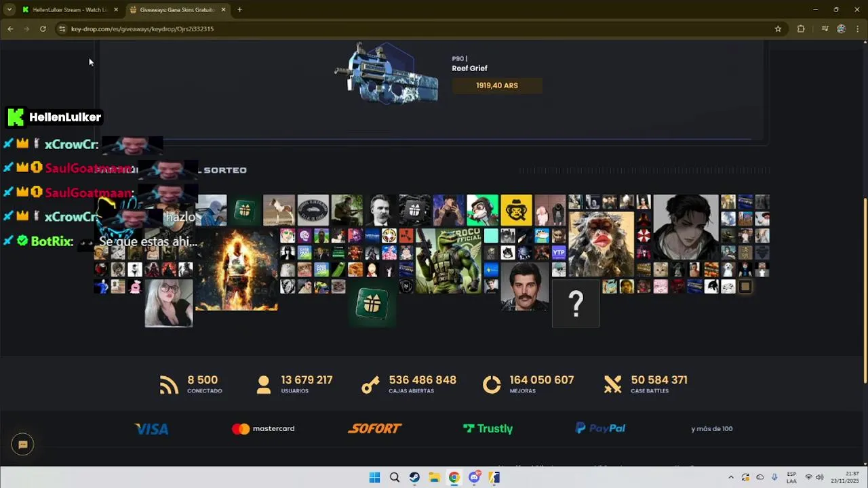The height and width of the screenshot is (488, 868).
Task: Click the PayPal payment logo
Action: (600, 428)
